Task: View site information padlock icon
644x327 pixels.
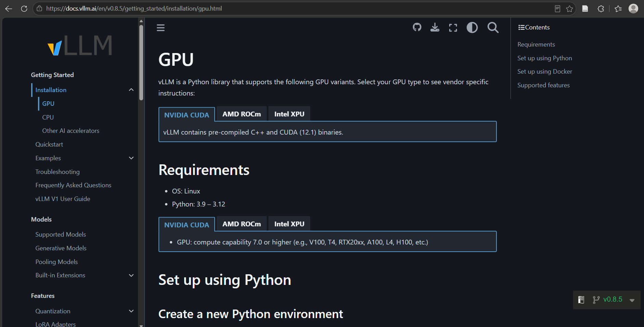Action: click(39, 9)
